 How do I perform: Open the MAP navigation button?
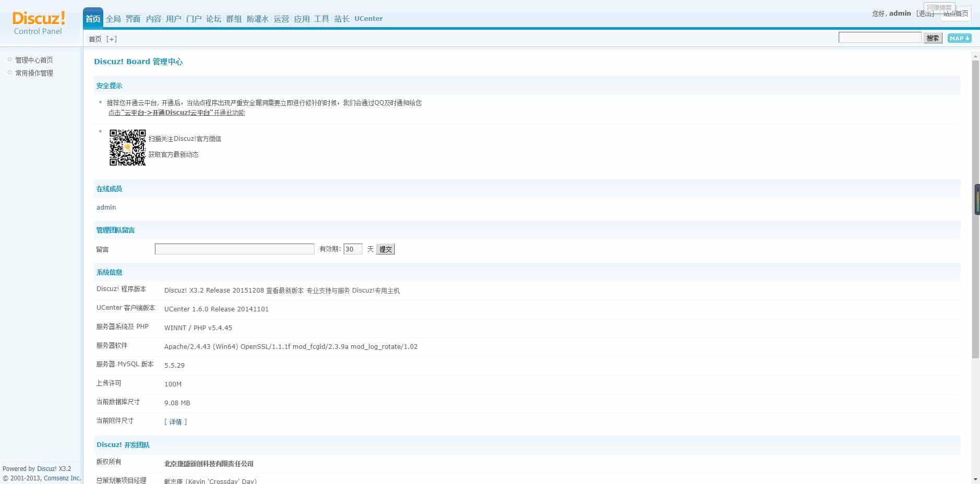tap(959, 38)
